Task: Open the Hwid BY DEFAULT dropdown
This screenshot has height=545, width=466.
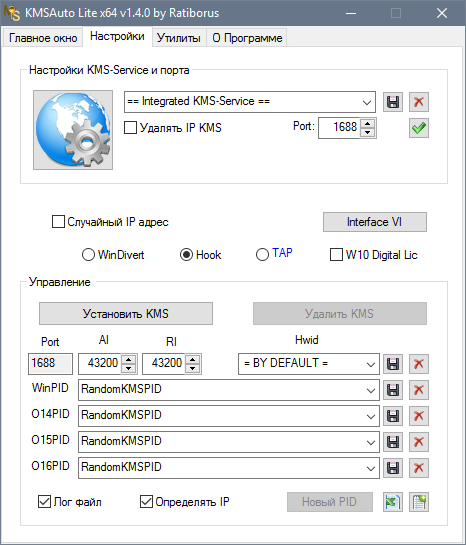Action: tap(309, 364)
